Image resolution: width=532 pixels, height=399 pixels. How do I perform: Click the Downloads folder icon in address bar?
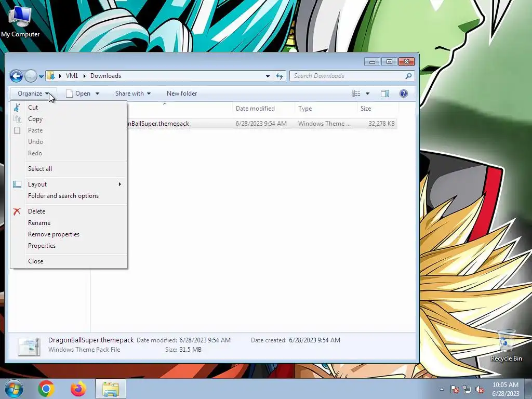click(51, 76)
